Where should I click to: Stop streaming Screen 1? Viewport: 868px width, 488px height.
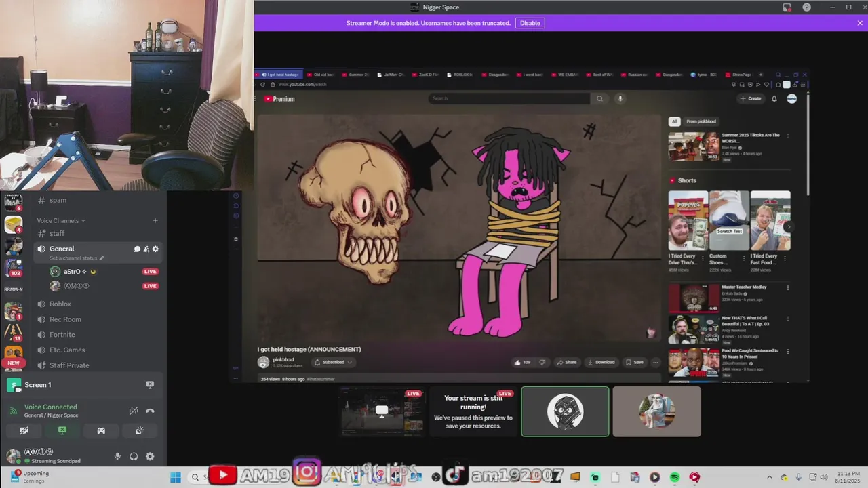click(150, 384)
